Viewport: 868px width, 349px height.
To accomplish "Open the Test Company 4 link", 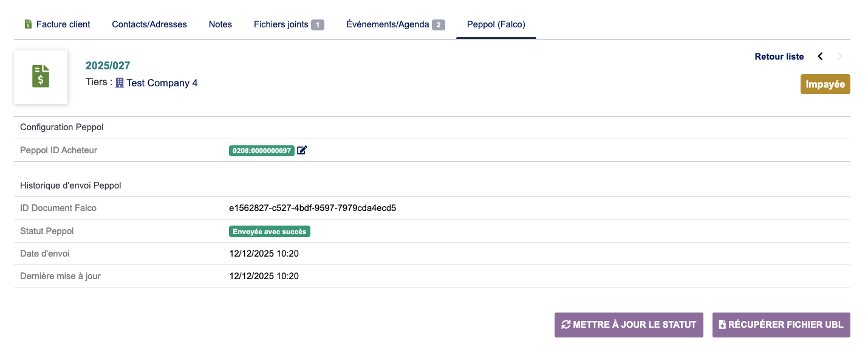I will (162, 83).
